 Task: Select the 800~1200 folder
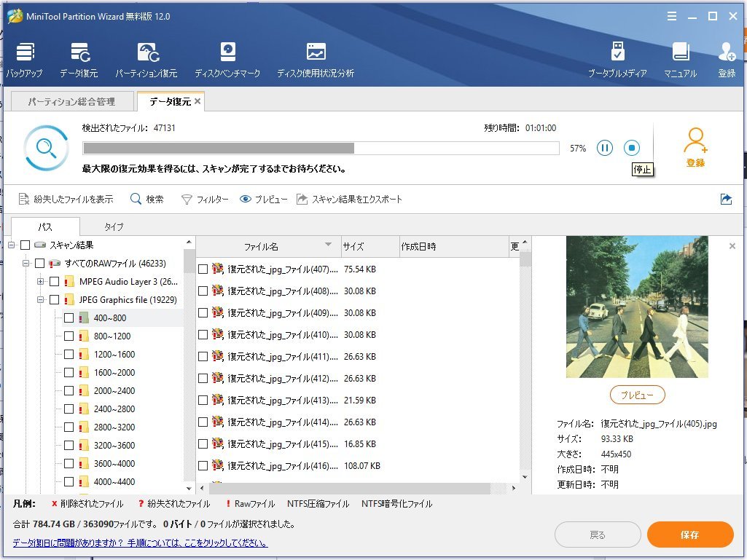112,336
